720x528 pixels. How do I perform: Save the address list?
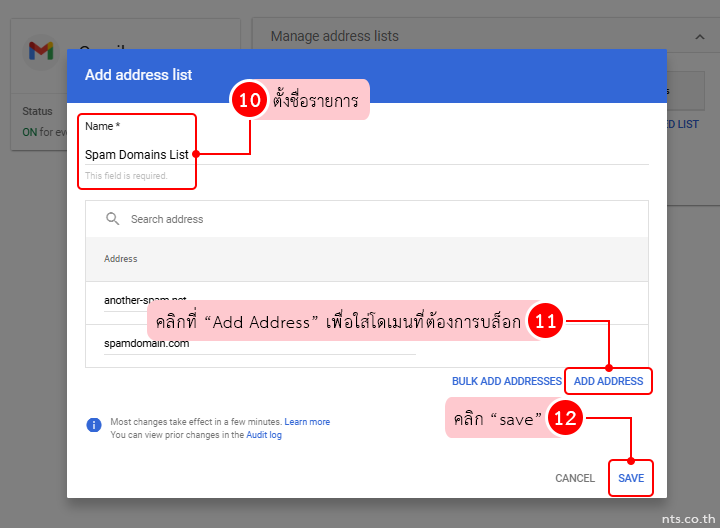point(630,478)
